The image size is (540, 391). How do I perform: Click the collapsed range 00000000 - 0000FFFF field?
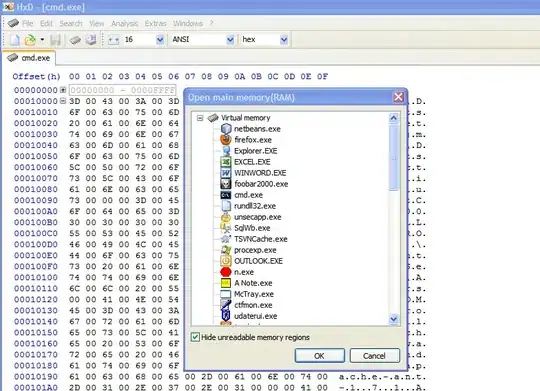click(123, 90)
